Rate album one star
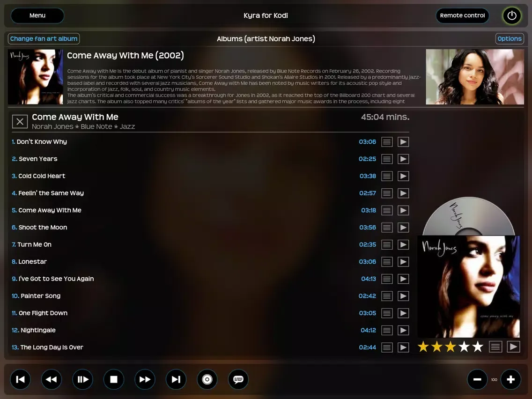532x399 pixels. click(423, 347)
